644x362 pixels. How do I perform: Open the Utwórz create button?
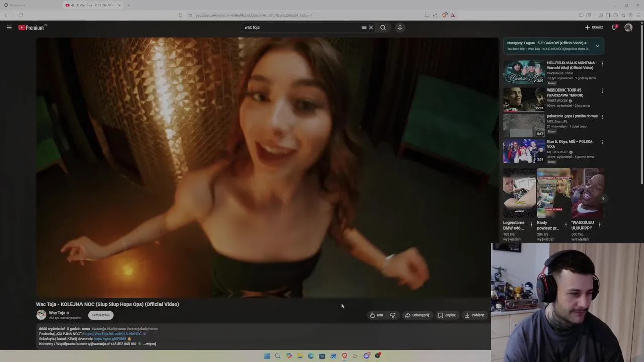594,27
